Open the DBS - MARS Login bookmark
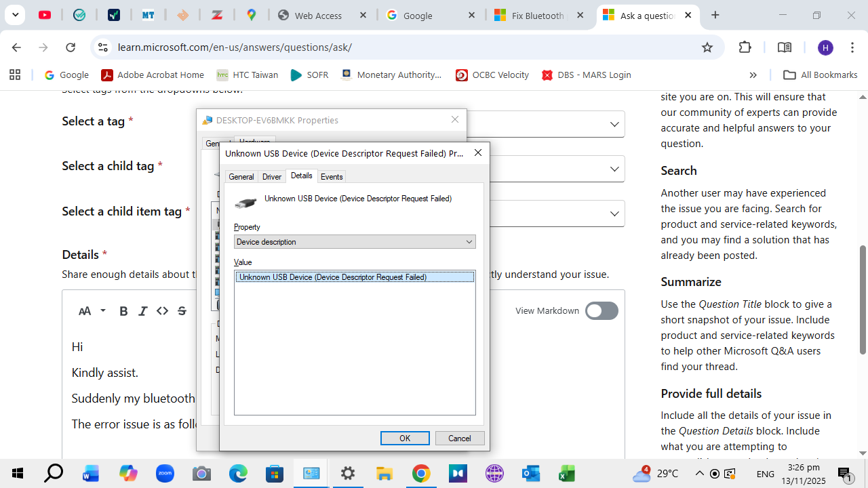Screen dimensions: 868x488 pos(587,75)
